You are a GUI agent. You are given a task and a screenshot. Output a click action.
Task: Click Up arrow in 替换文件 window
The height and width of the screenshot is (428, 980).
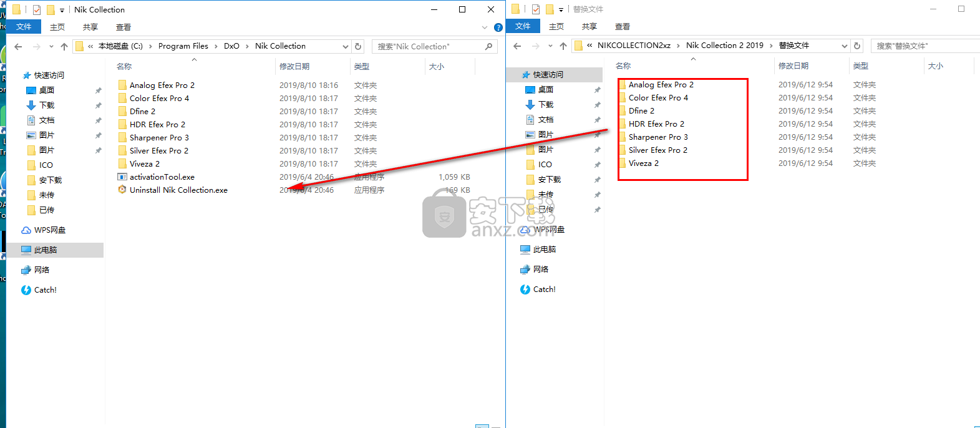click(x=563, y=46)
